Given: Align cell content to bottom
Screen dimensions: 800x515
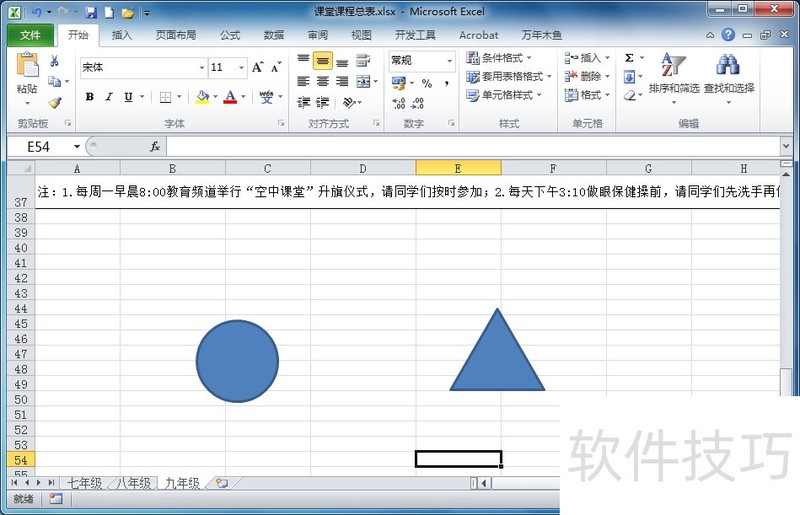Looking at the screenshot, I should [342, 61].
